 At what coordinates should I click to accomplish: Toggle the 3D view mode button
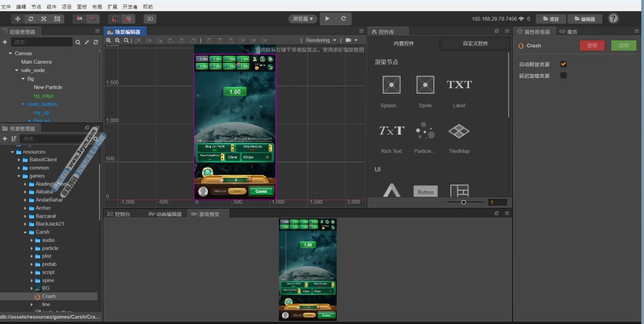tap(150, 19)
